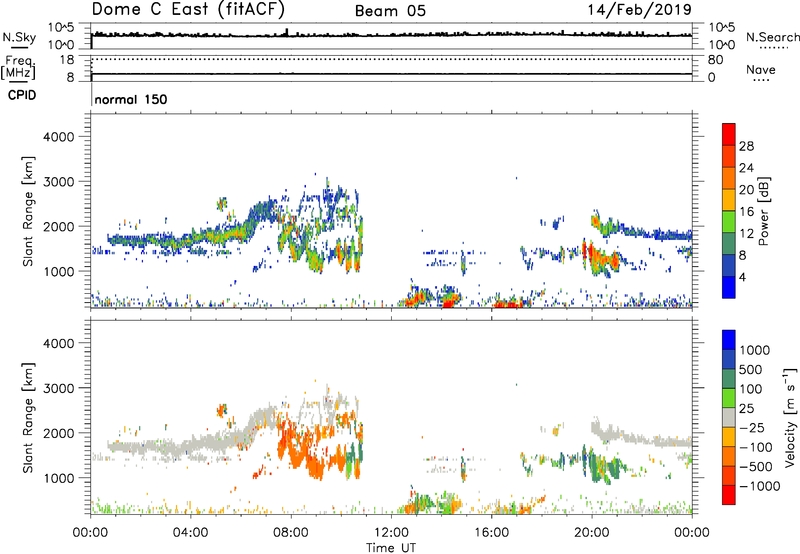Click the "04:00" time tick label

[x=191, y=533]
